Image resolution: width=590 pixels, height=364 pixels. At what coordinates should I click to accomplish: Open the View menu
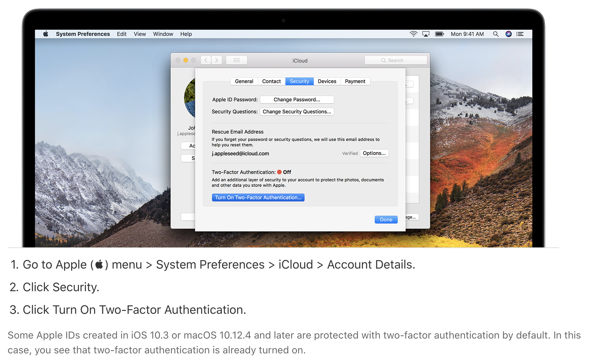coord(140,34)
